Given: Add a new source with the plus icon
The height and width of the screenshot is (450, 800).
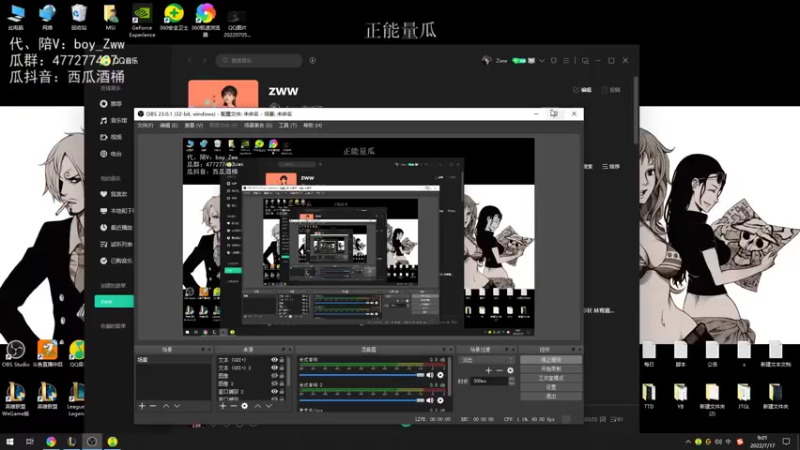Looking at the screenshot, I should click(222, 406).
